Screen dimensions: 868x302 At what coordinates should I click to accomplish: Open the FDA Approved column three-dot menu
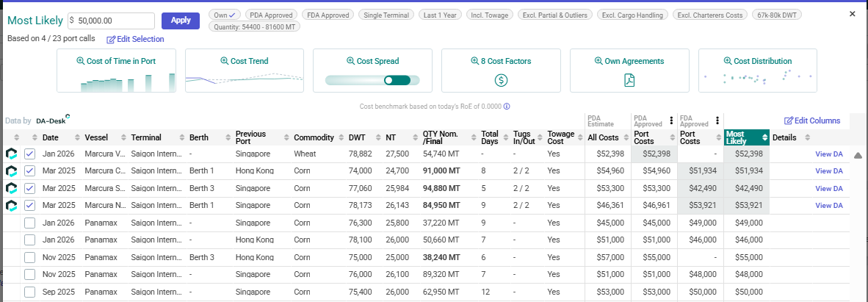click(717, 121)
